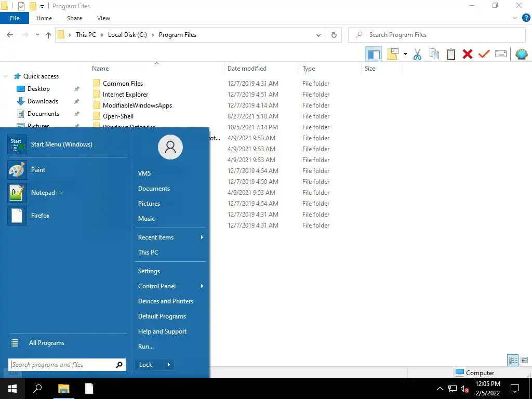Toggle the navigation pane toolbar icon
The height and width of the screenshot is (399, 532).
[x=374, y=54]
